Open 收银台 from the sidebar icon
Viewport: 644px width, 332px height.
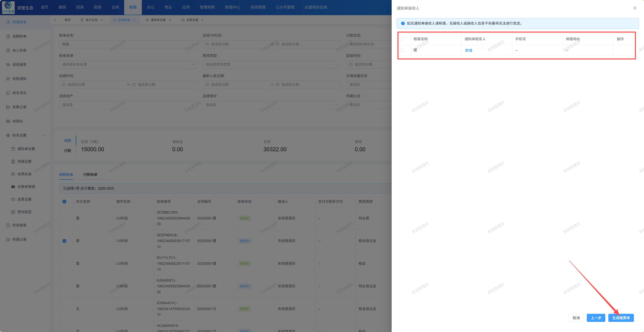coord(8,121)
